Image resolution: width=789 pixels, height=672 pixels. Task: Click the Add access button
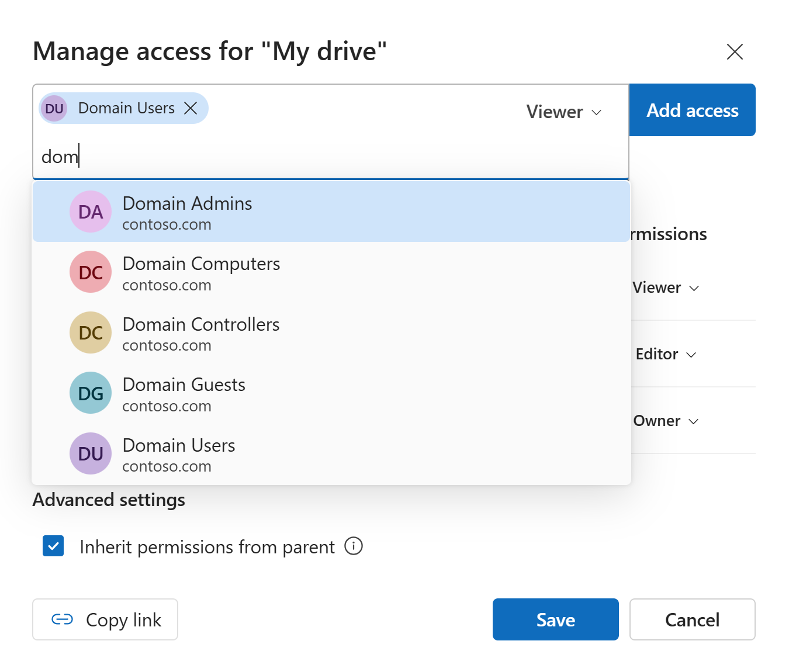click(692, 110)
